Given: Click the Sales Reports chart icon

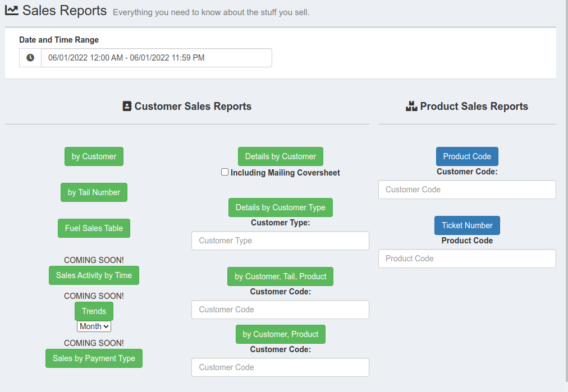Looking at the screenshot, I should [x=12, y=11].
